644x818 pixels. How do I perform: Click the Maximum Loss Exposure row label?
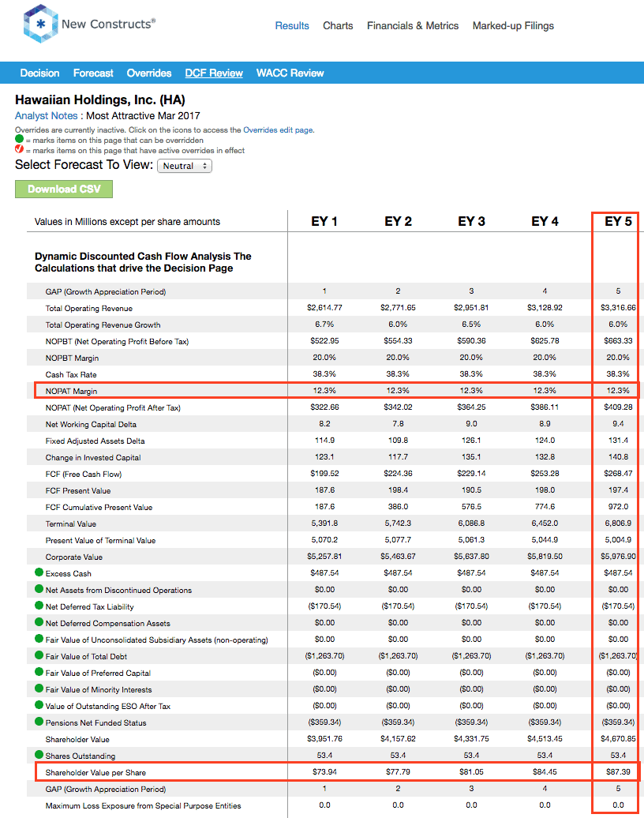click(x=143, y=806)
